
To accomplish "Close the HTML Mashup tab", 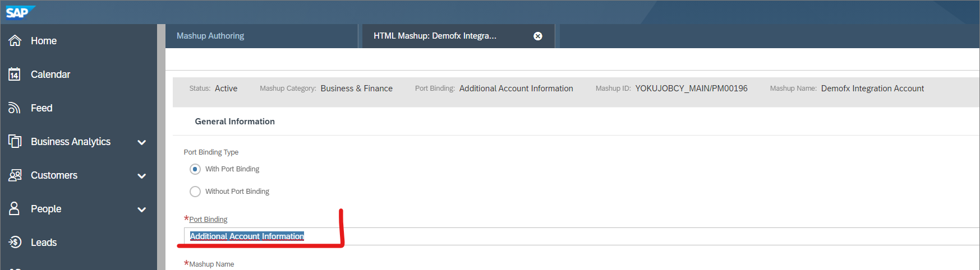I will click(537, 36).
